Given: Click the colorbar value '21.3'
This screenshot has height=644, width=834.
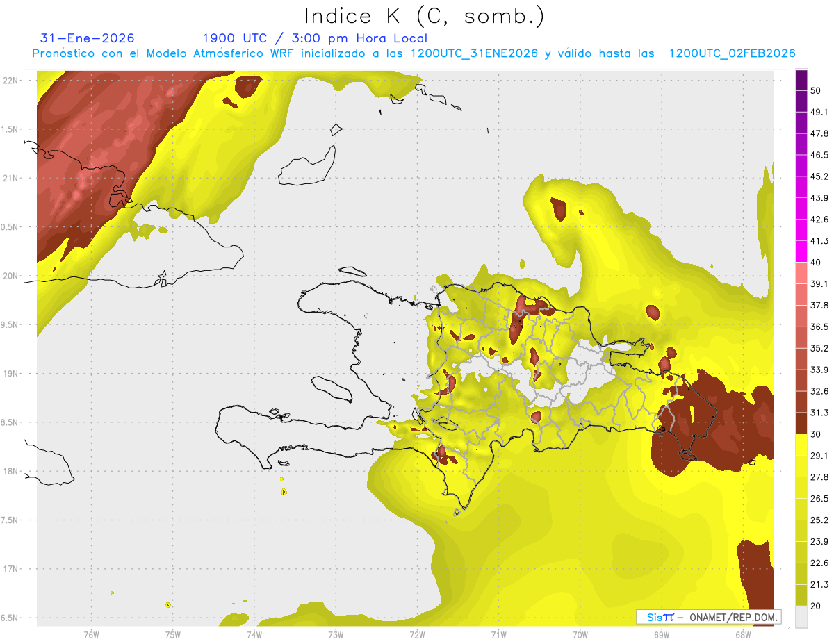Looking at the screenshot, I should [x=819, y=584].
